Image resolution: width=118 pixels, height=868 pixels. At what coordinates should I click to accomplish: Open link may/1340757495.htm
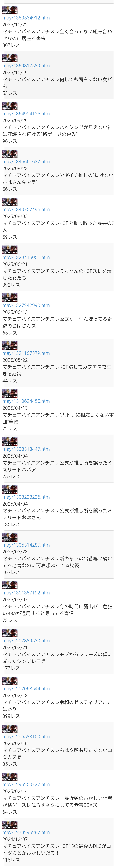(26, 209)
